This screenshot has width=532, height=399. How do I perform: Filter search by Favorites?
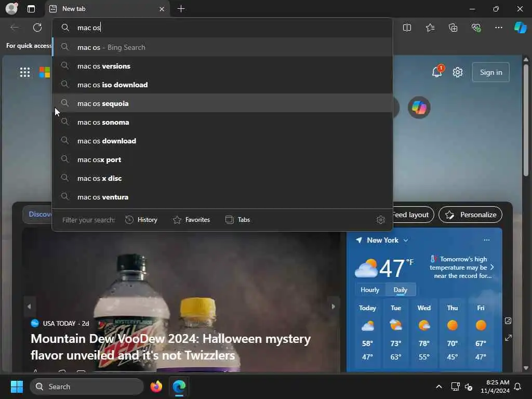[191, 220]
